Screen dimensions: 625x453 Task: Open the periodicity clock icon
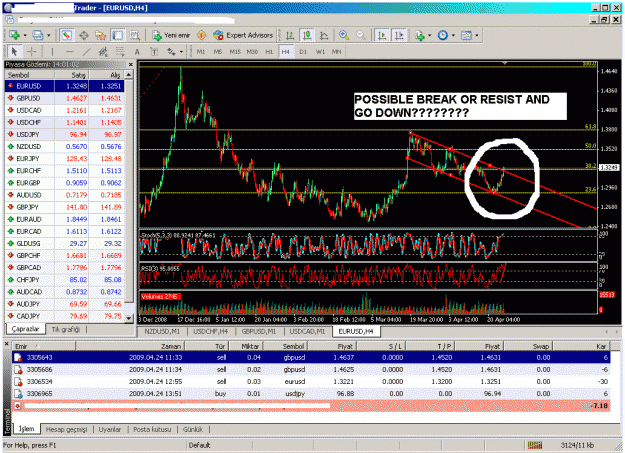[x=443, y=35]
